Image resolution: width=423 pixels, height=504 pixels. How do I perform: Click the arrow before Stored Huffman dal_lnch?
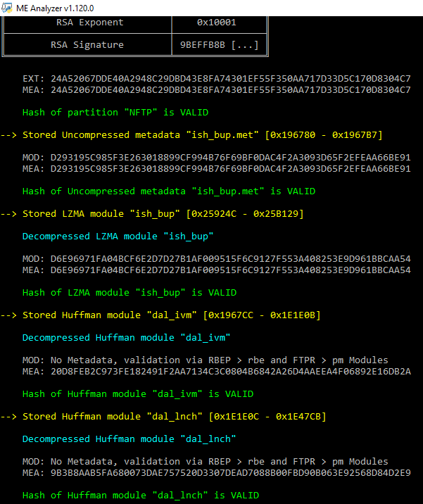point(8,417)
